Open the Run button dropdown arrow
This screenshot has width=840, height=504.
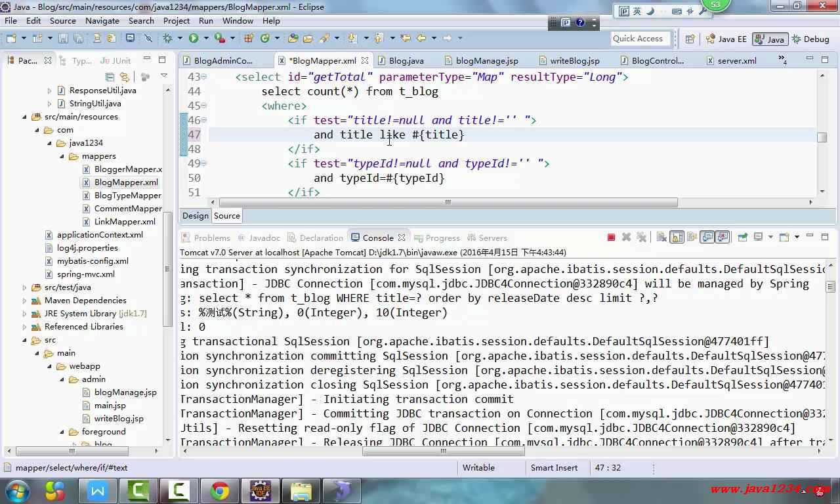[x=206, y=38]
